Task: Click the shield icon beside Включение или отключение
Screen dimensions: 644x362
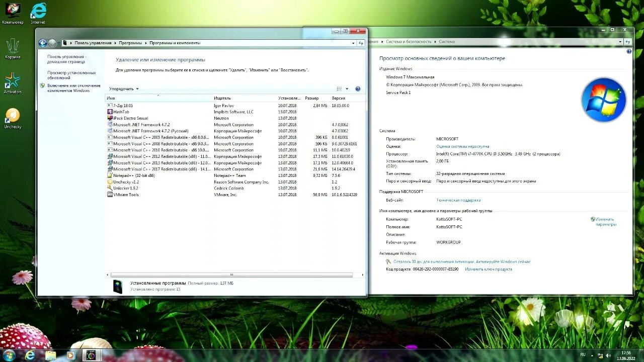Action: tap(43, 86)
